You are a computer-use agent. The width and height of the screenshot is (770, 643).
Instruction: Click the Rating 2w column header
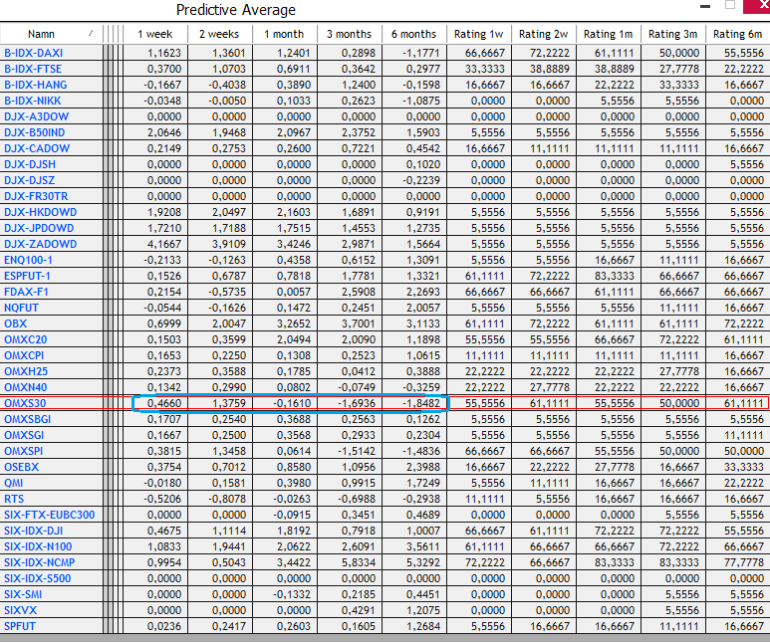tap(544, 34)
